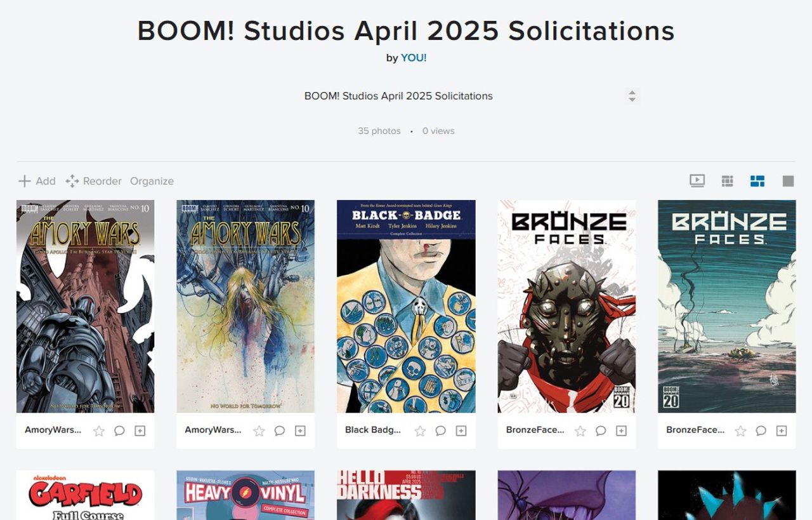Open the Bronze Faces ocean cover thumbnail
The image size is (812, 520).
[727, 307]
